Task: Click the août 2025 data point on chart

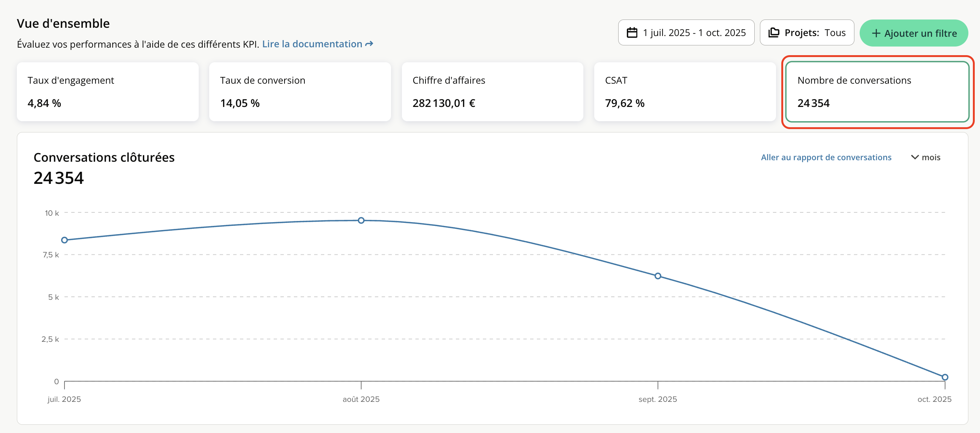Action: (361, 221)
